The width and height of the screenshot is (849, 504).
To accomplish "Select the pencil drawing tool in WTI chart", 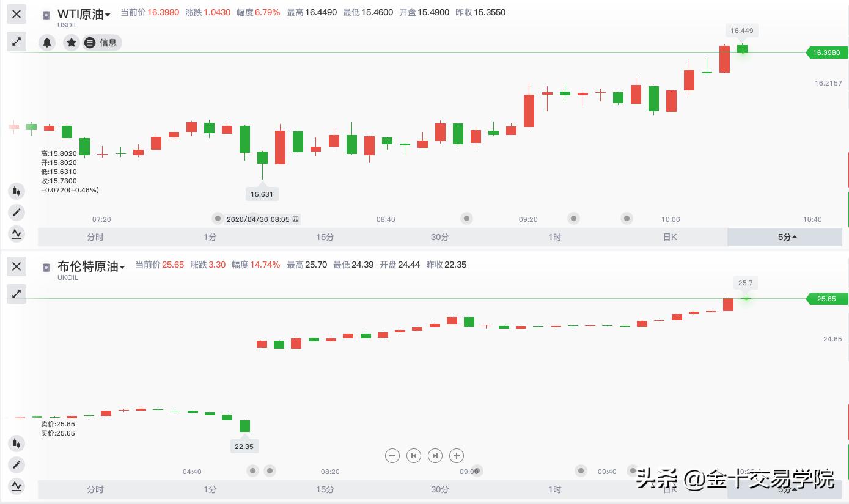I will [17, 213].
